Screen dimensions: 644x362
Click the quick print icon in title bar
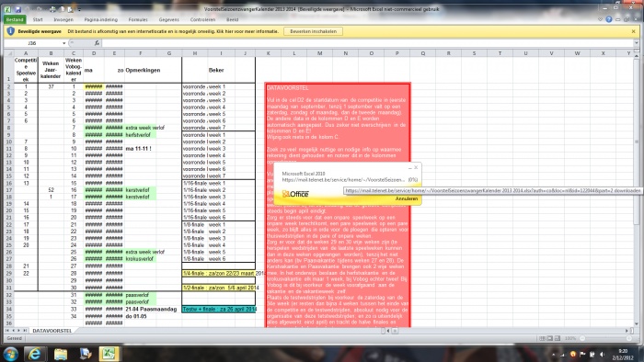click(52, 9)
